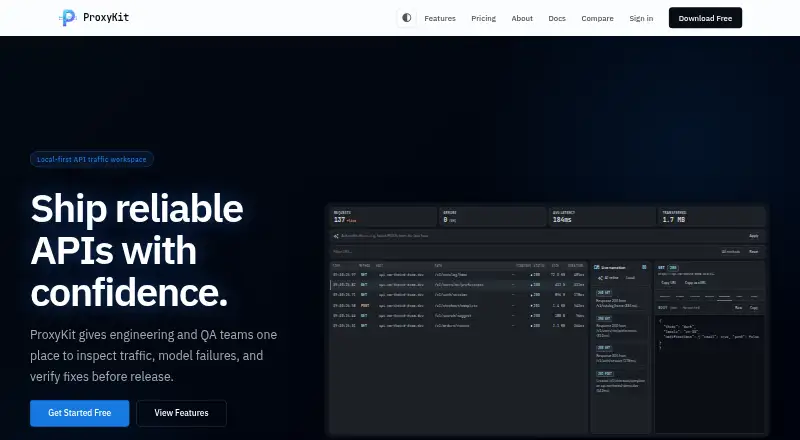
Task: Click the View Features button
Action: point(181,413)
